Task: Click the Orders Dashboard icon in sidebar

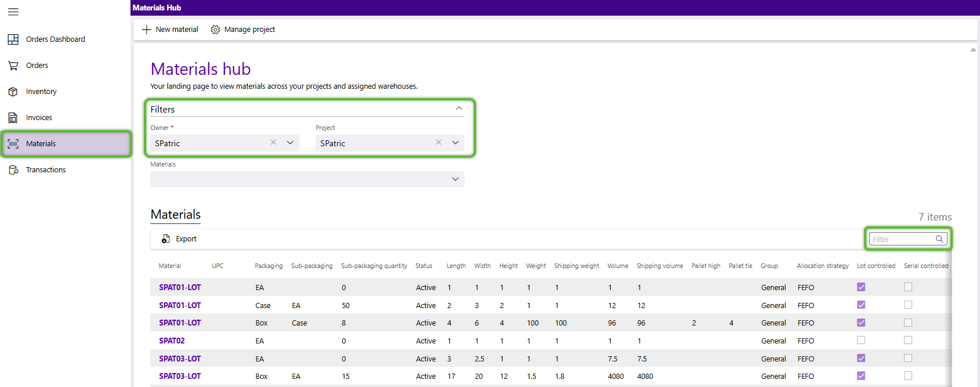Action: [x=13, y=39]
